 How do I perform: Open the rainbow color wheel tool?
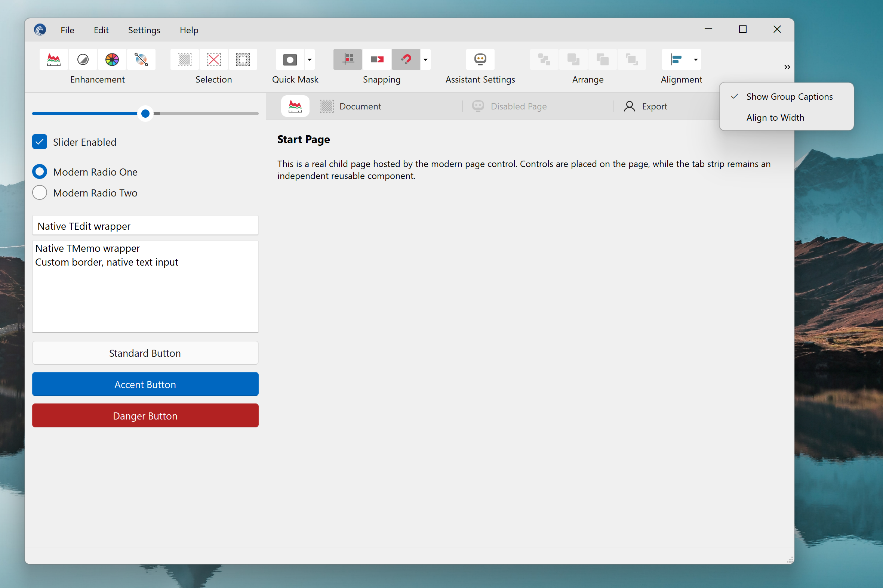click(x=112, y=59)
